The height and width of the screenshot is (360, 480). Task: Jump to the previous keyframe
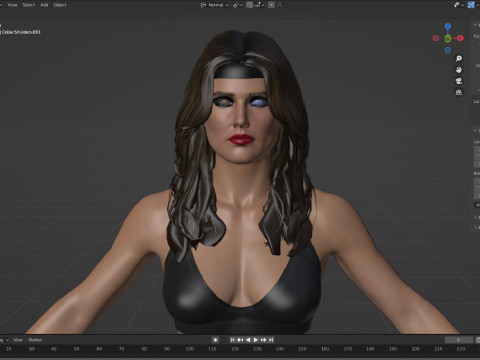[240, 340]
